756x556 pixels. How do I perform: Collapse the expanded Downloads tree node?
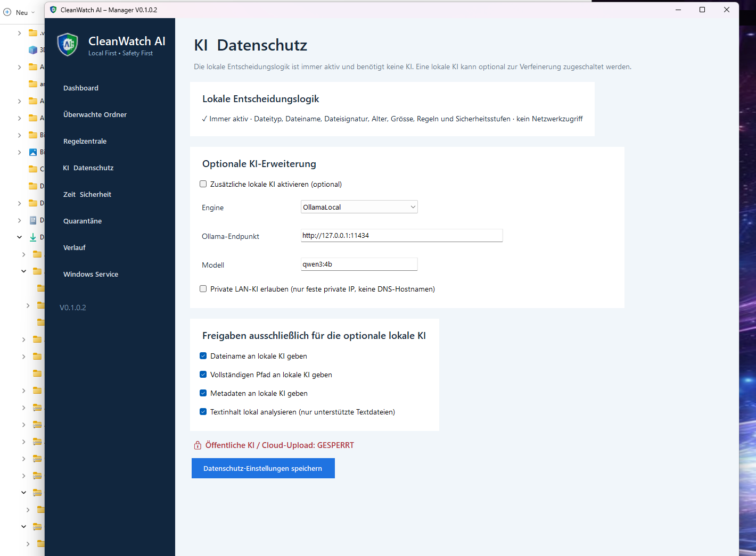tap(20, 237)
